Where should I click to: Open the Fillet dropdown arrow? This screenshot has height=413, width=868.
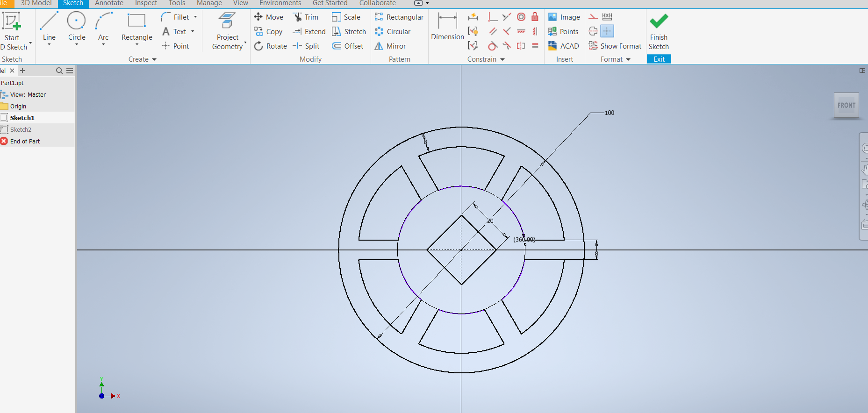195,17
